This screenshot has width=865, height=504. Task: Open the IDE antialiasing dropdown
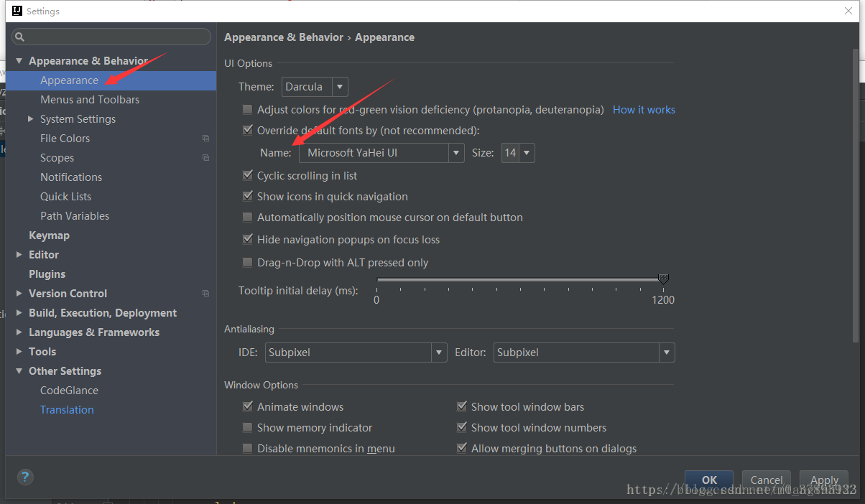356,353
